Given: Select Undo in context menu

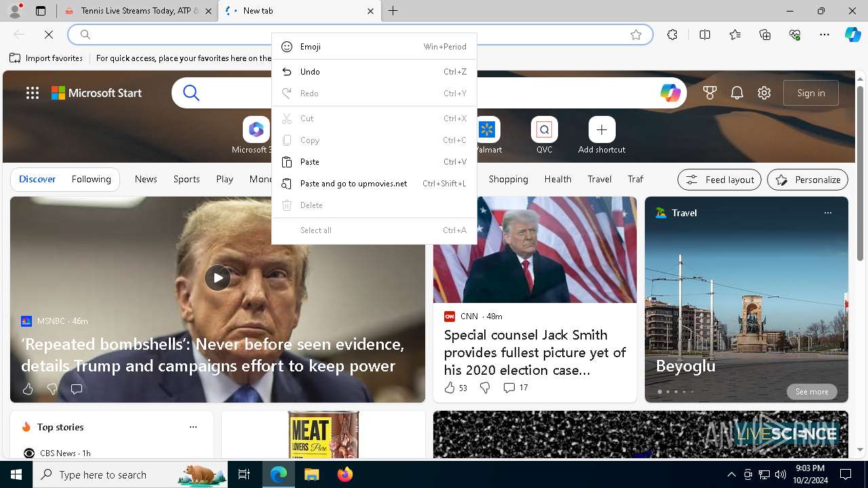Looking at the screenshot, I should [x=374, y=72].
